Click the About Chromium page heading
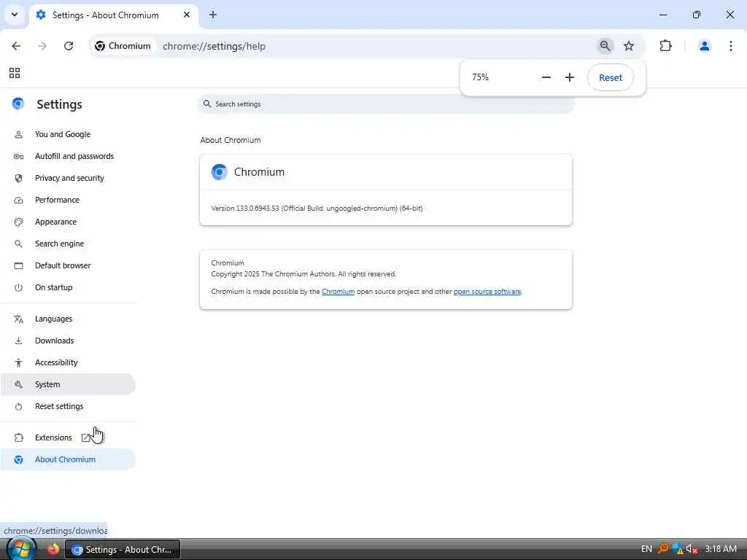 [231, 140]
